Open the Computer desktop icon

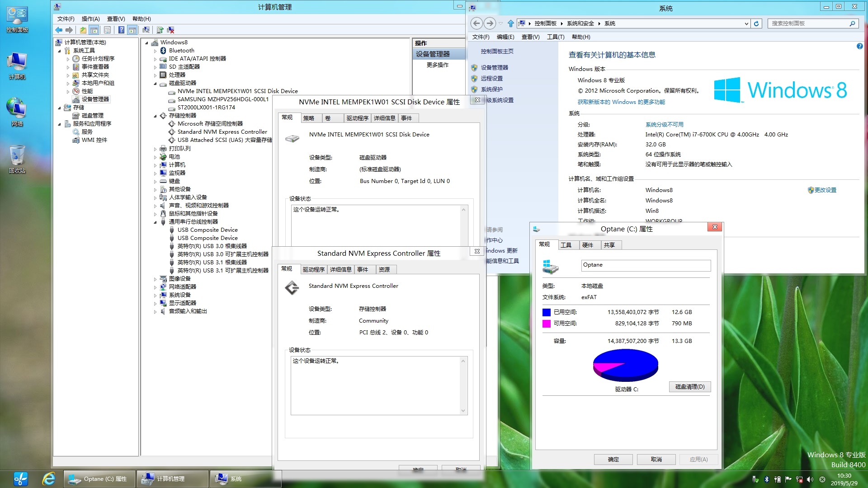17,66
